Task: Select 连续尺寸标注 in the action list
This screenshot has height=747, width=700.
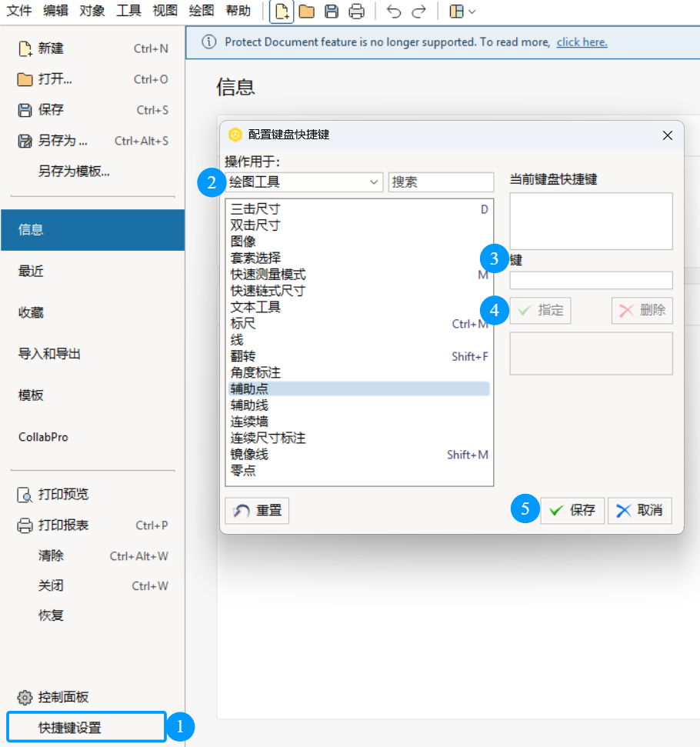Action: (359, 438)
